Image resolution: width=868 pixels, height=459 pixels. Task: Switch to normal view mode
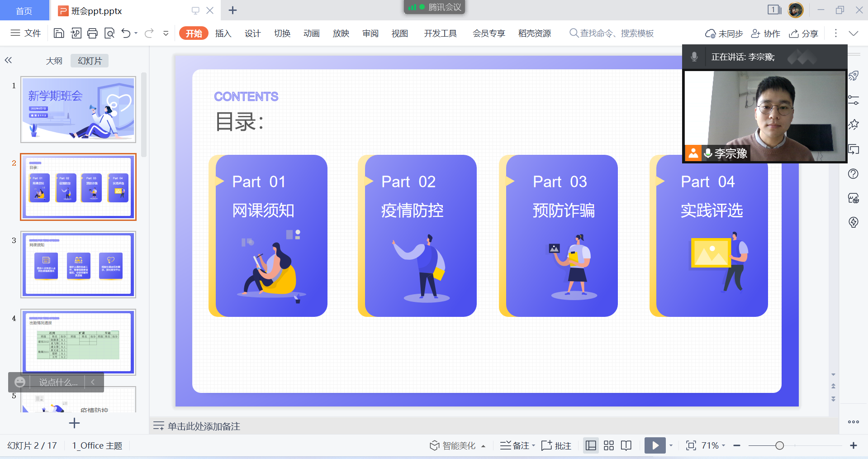[x=591, y=445]
